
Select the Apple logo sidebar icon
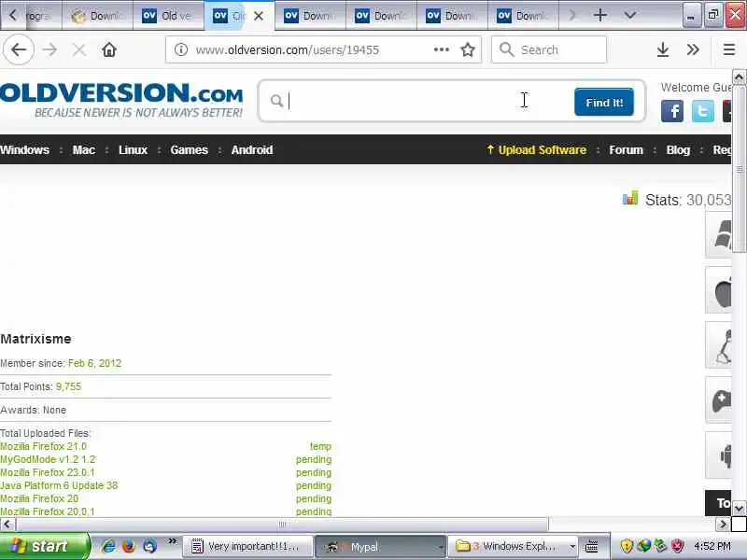[719, 290]
